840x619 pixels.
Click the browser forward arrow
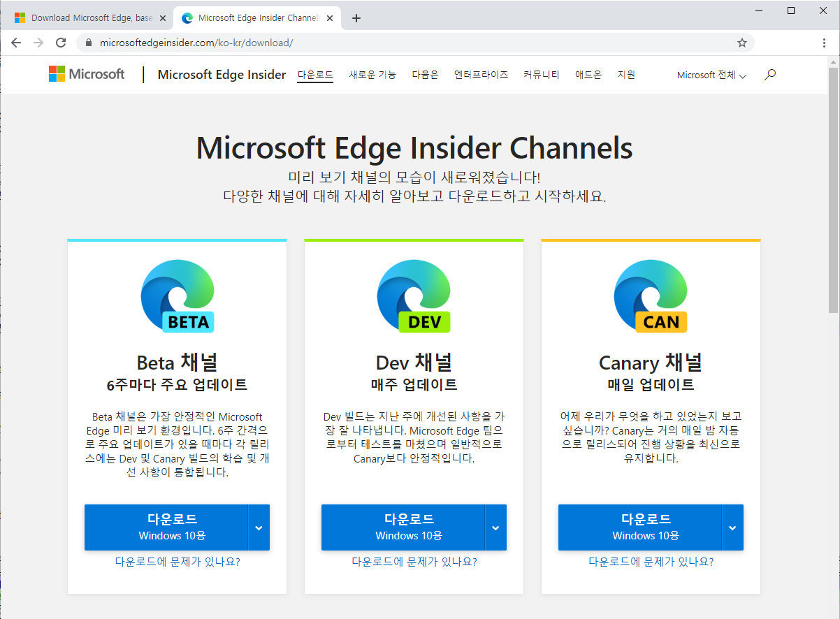38,43
